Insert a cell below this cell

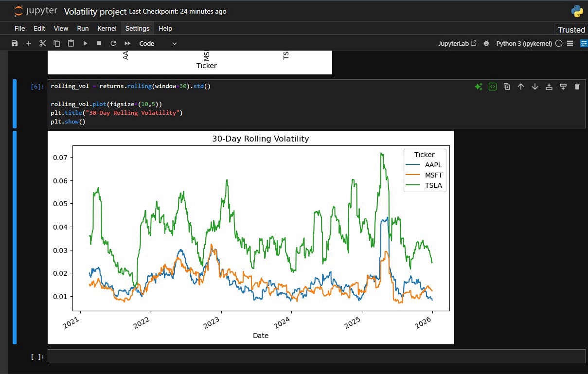click(563, 87)
